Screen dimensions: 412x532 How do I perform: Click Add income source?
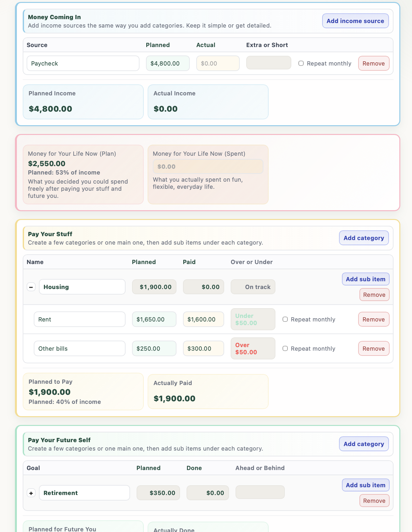[x=355, y=21]
